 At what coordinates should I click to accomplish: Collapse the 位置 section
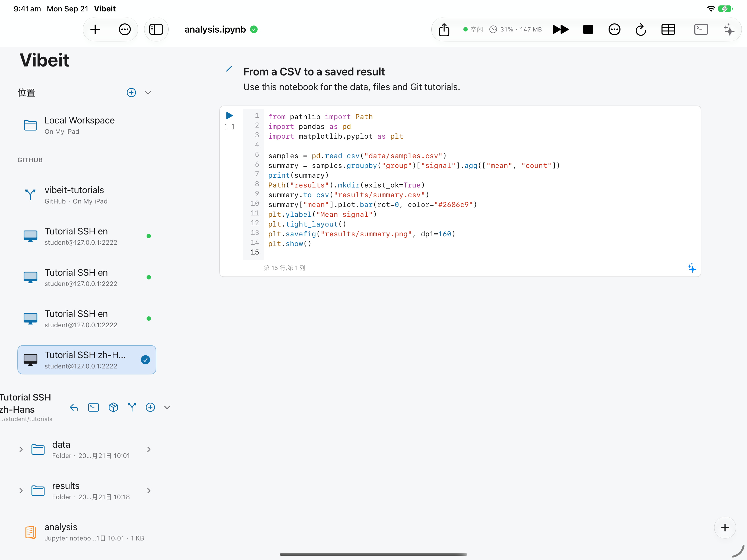point(148,93)
